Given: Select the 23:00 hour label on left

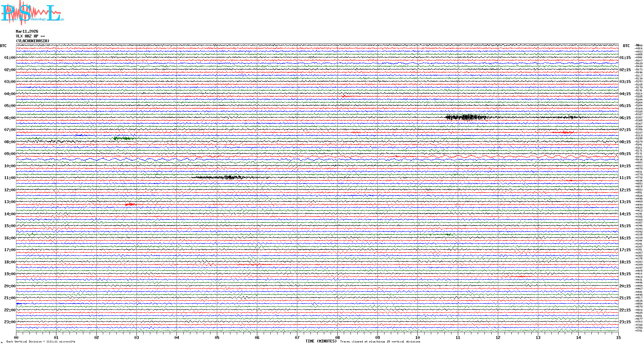Looking at the screenshot, I should [10, 322].
